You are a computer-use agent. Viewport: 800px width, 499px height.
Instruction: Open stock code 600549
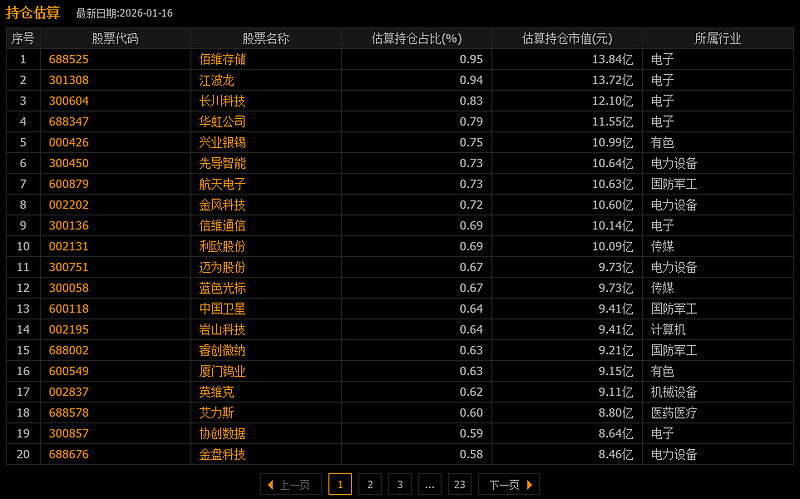(x=69, y=371)
